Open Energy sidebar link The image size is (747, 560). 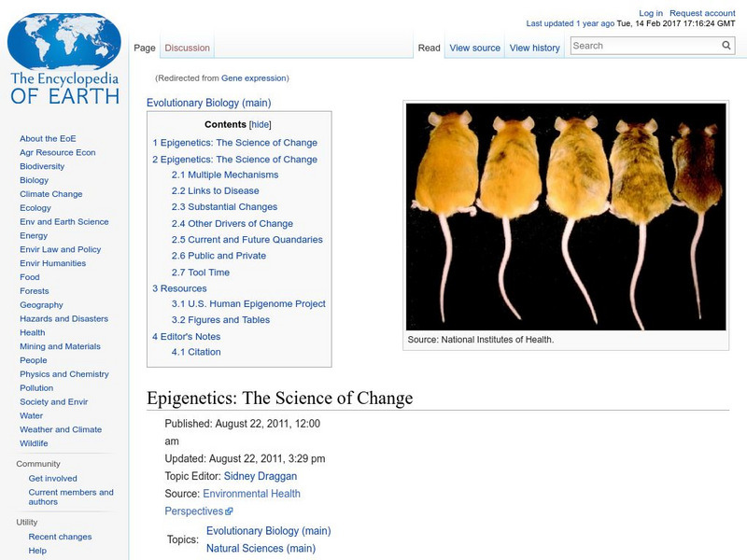[34, 235]
